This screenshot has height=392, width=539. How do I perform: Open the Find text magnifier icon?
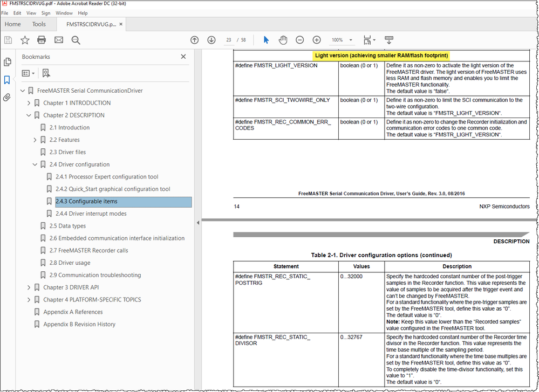point(76,40)
